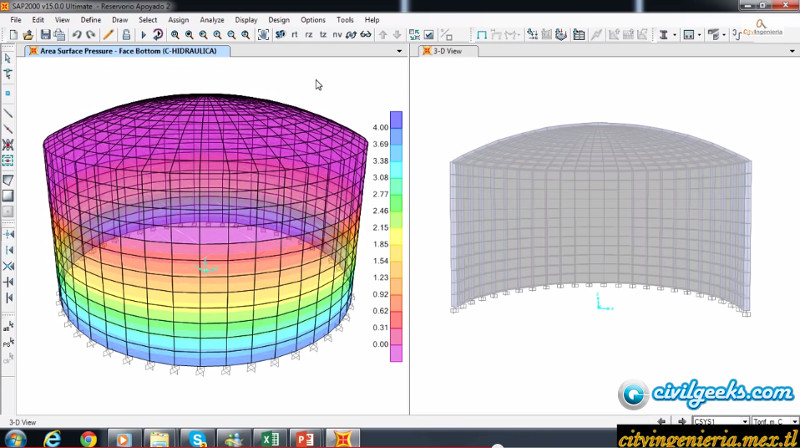Open the Analyze menu
This screenshot has height=448, width=800.
211,19
